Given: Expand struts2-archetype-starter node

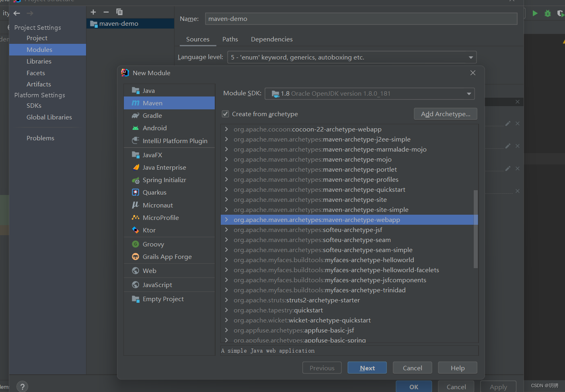Looking at the screenshot, I should pyautogui.click(x=226, y=300).
